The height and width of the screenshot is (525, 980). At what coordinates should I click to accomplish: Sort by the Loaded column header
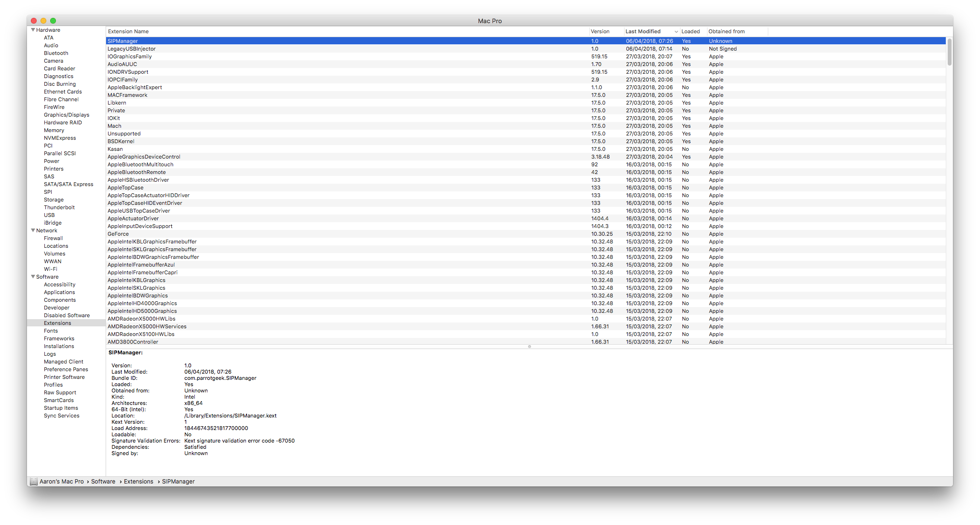(x=691, y=32)
